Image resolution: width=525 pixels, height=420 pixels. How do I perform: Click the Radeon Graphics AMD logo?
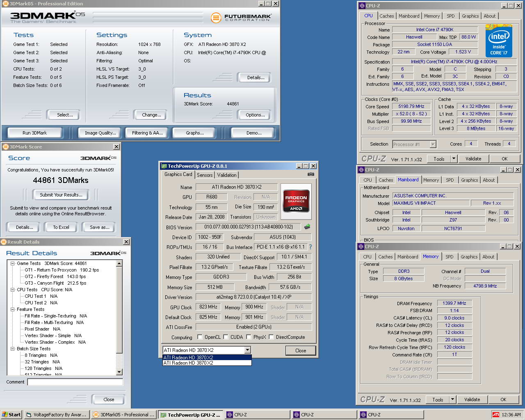point(296,201)
